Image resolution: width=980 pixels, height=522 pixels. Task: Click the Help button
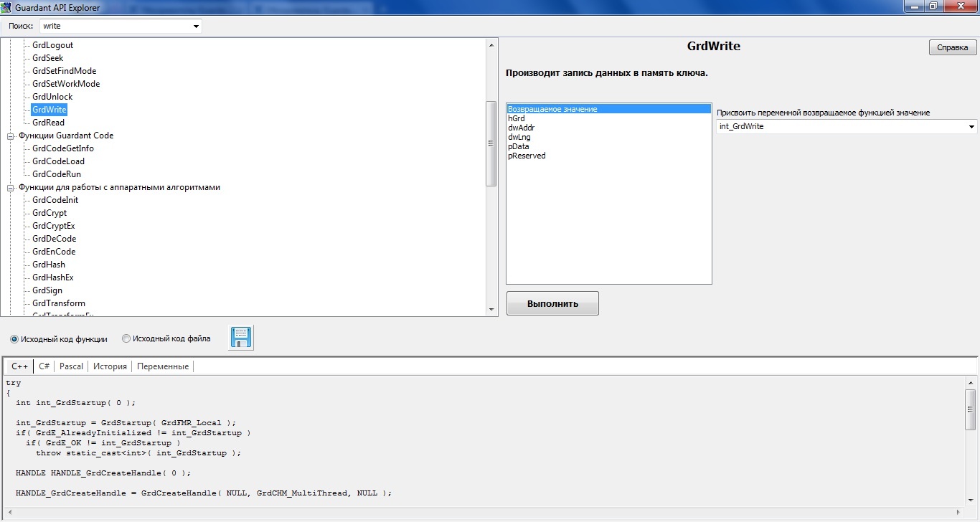coord(952,48)
